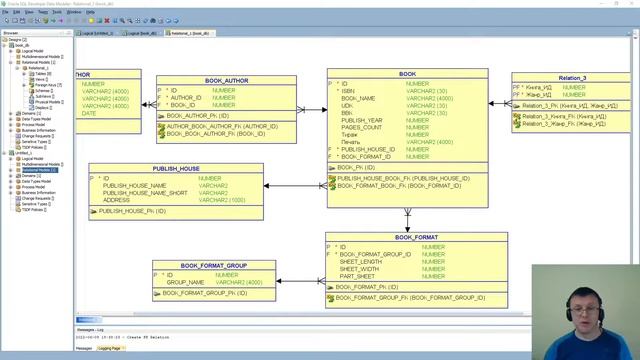This screenshot has height=360, width=640.
Task: Click key icon beside BOOK_FORMAT_PK (ID)
Action: (x=330, y=287)
